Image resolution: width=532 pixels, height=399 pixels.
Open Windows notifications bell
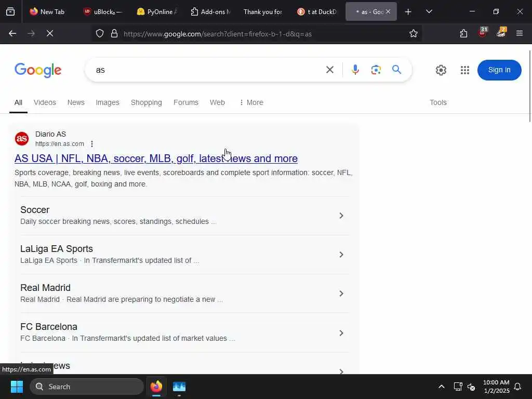click(518, 387)
